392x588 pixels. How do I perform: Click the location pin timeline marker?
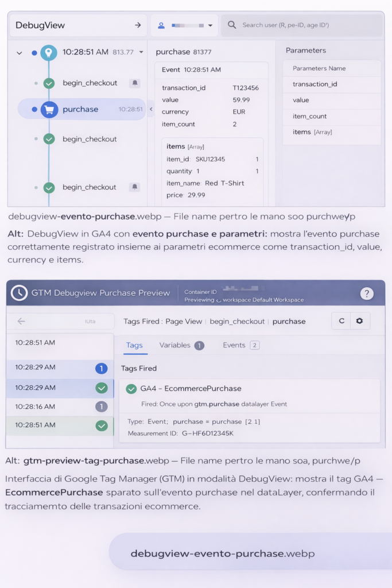click(x=49, y=52)
